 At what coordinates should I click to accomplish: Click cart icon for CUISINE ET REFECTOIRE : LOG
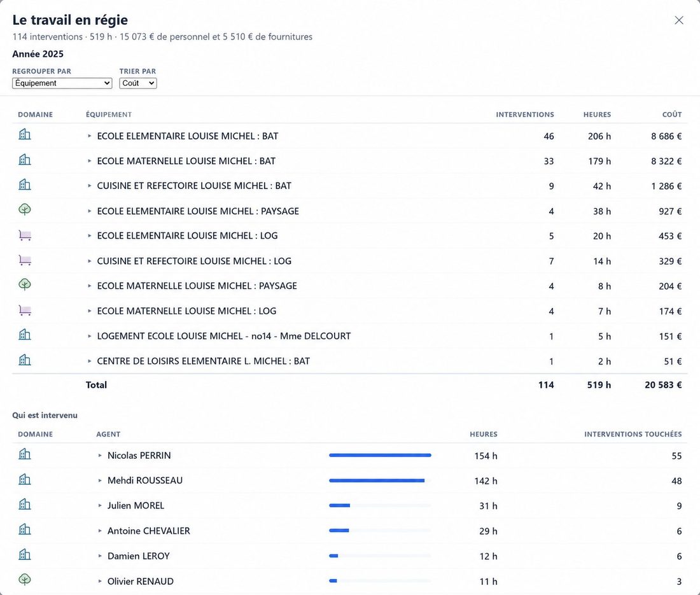25,260
